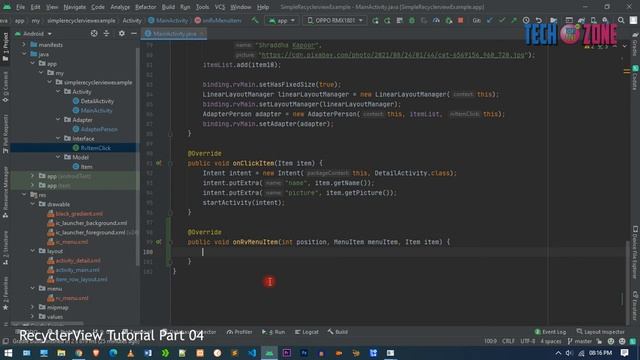640x360 pixels.
Task: Click the Git update project blue arrow
Action: [x=490, y=20]
